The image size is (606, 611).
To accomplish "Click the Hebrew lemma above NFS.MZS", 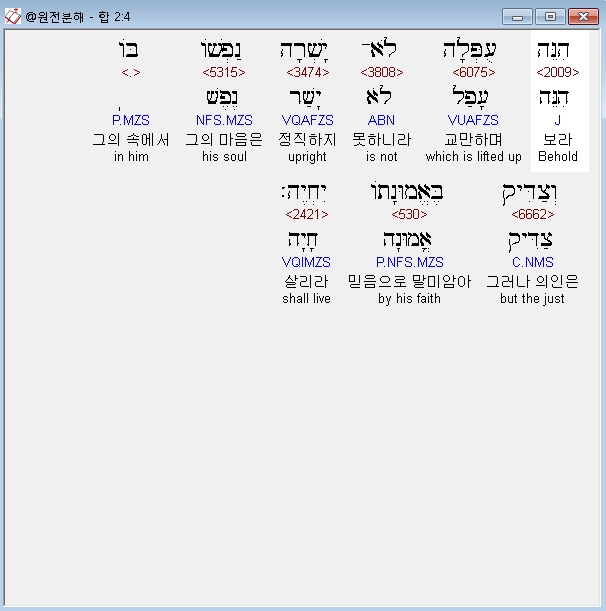I will pyautogui.click(x=222, y=97).
